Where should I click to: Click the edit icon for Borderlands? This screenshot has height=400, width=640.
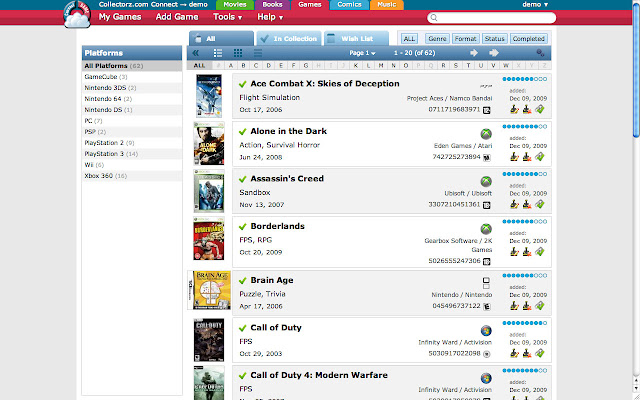pos(514,252)
